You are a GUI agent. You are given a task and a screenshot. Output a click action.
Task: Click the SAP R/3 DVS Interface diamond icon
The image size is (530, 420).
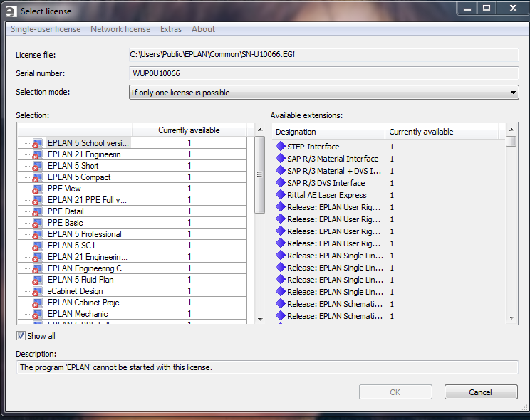click(281, 182)
